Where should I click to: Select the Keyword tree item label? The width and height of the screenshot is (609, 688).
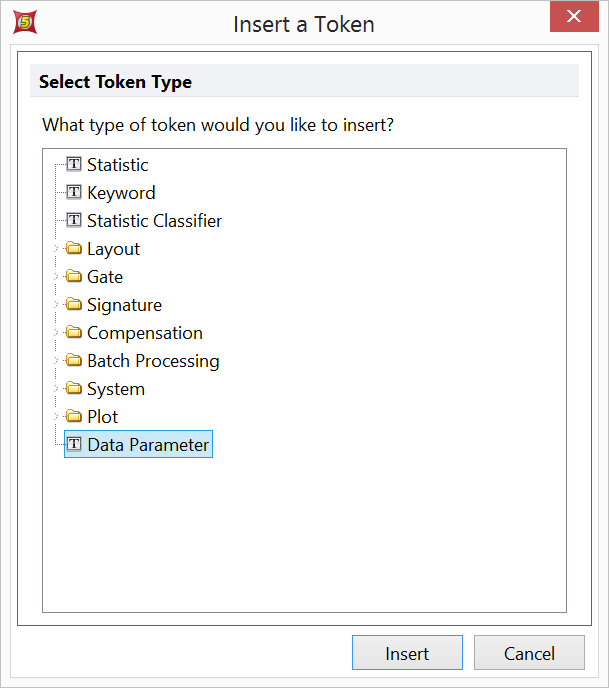[121, 193]
